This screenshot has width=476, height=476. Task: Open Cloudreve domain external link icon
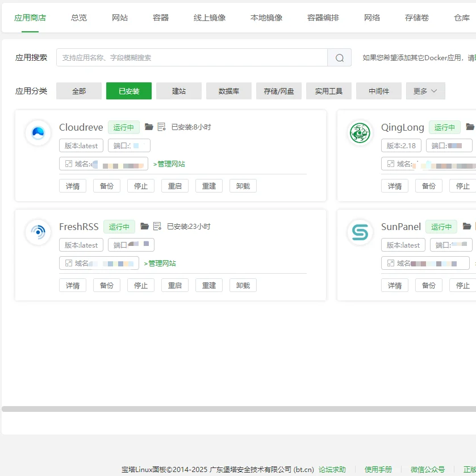coord(69,164)
